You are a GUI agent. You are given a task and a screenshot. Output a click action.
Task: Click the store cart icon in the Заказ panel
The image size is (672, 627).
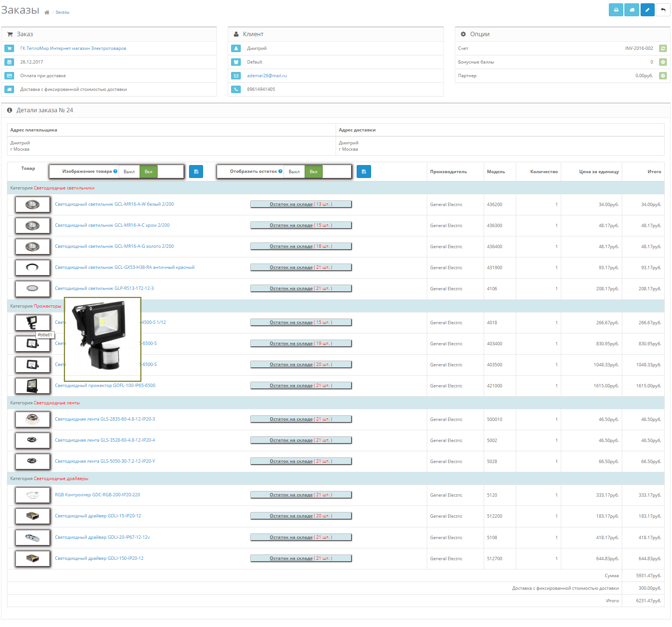pyautogui.click(x=9, y=48)
